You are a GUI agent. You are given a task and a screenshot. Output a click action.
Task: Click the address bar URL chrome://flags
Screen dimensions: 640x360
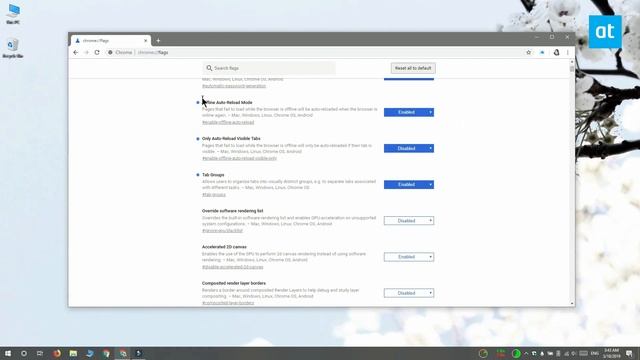[153, 52]
